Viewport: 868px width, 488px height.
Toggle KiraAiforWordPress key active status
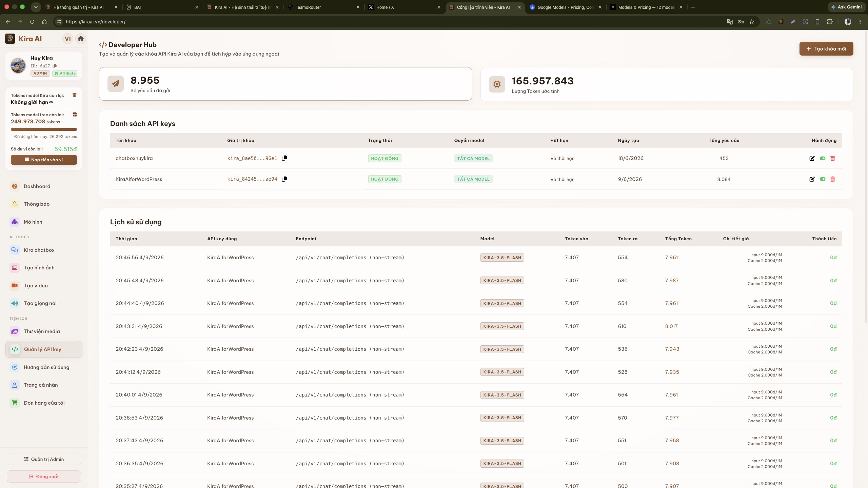coord(822,179)
